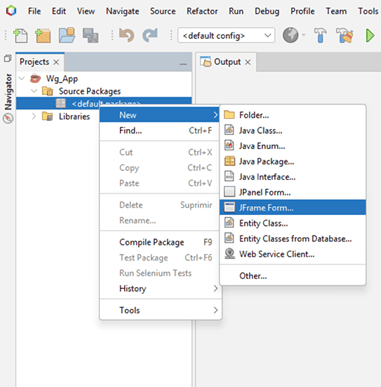Open the File menu
The width and height of the screenshot is (381, 387).
pyautogui.click(x=34, y=11)
